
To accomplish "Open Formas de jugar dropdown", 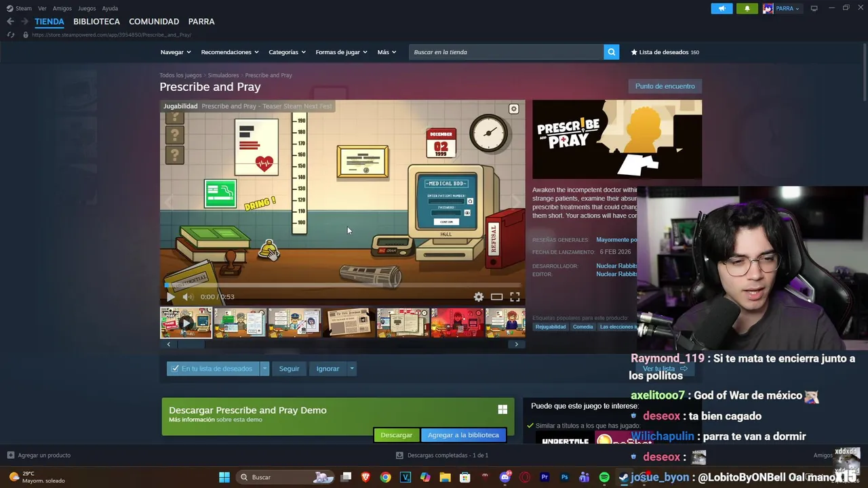I will [341, 52].
